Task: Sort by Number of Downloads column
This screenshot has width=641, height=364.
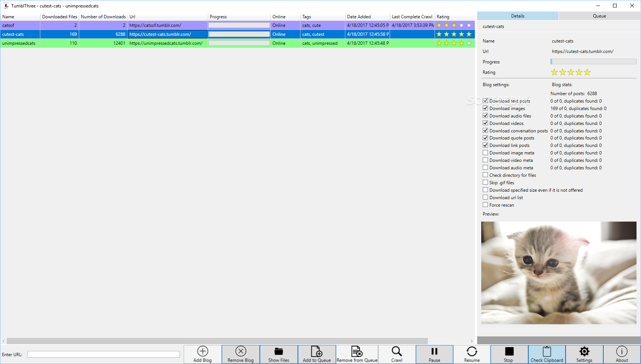Action: (103, 17)
